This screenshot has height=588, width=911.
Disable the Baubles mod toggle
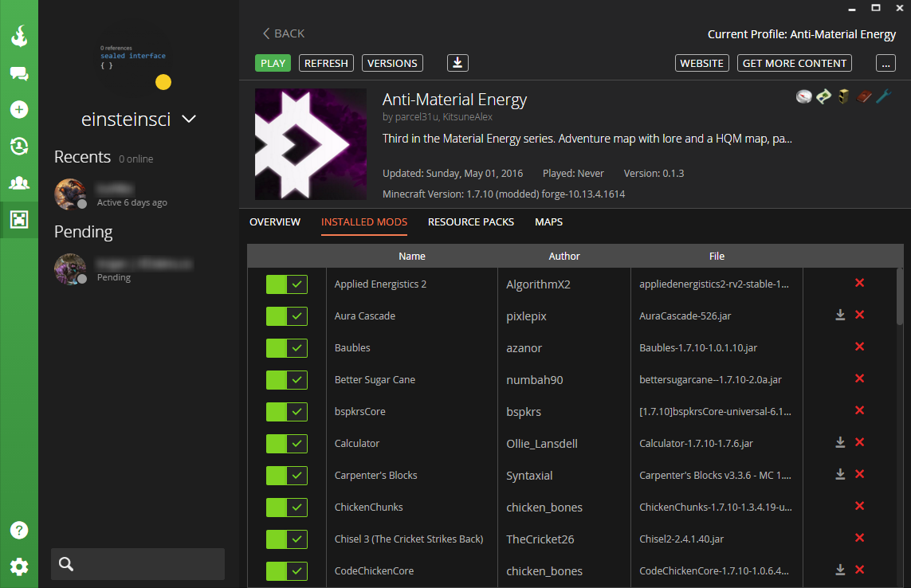pyautogui.click(x=286, y=348)
